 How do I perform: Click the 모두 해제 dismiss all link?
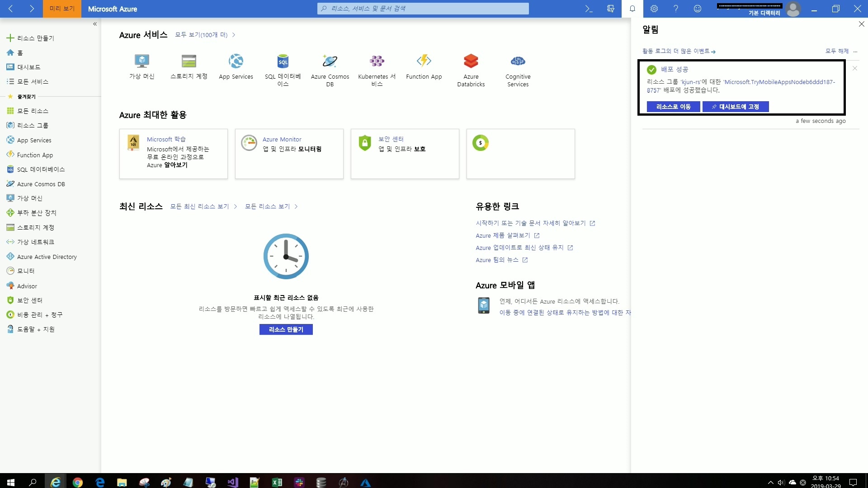tap(837, 51)
